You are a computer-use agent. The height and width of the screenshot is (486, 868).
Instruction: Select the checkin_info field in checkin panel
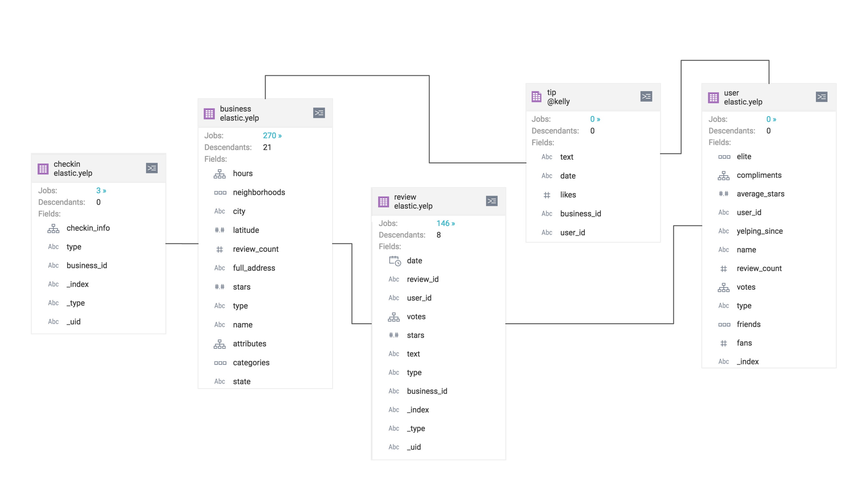pos(88,228)
